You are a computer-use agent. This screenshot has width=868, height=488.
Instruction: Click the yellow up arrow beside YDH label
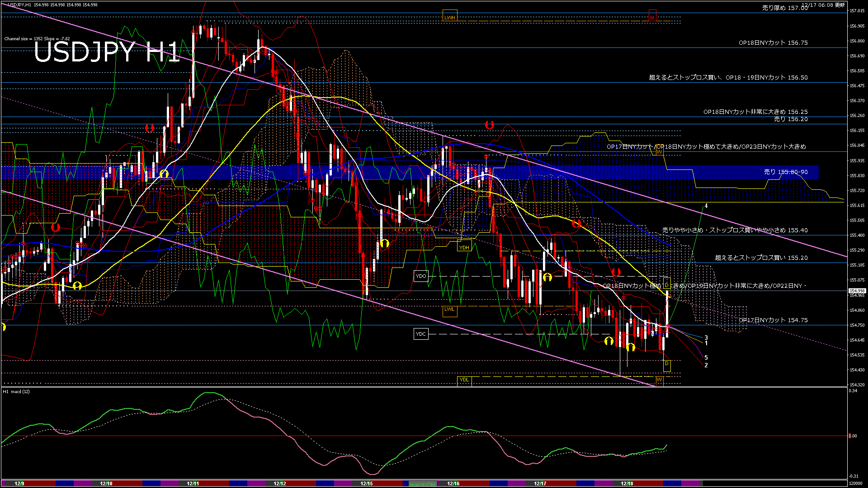pyautogui.click(x=385, y=244)
